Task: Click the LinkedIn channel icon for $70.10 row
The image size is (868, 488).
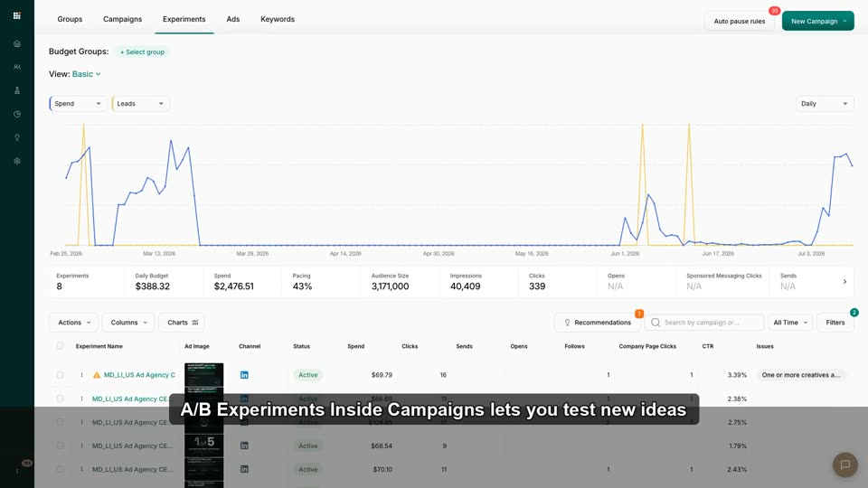Action: (x=244, y=469)
